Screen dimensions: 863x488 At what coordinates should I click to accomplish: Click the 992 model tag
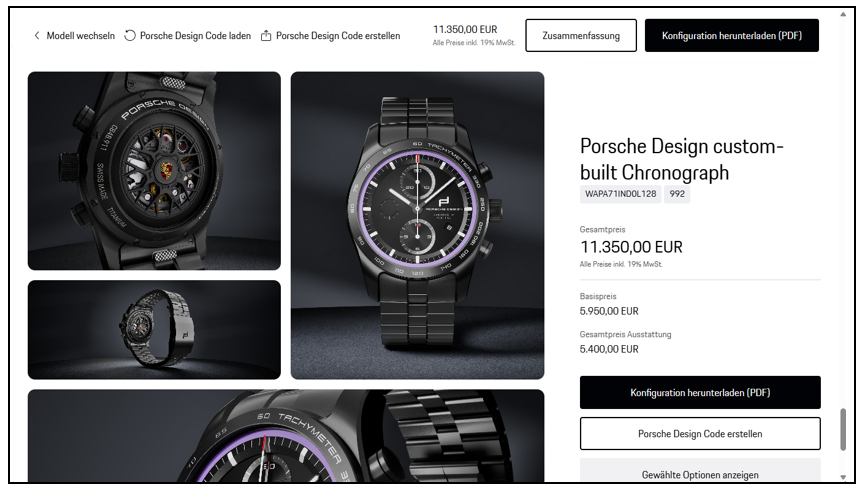point(677,194)
